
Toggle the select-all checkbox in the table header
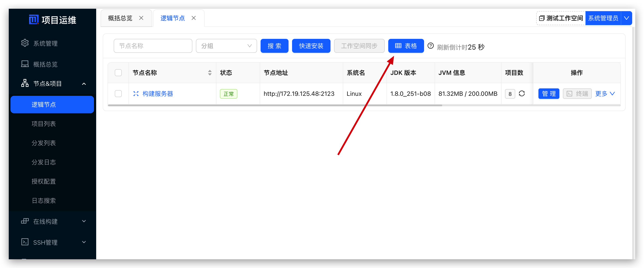coord(118,73)
